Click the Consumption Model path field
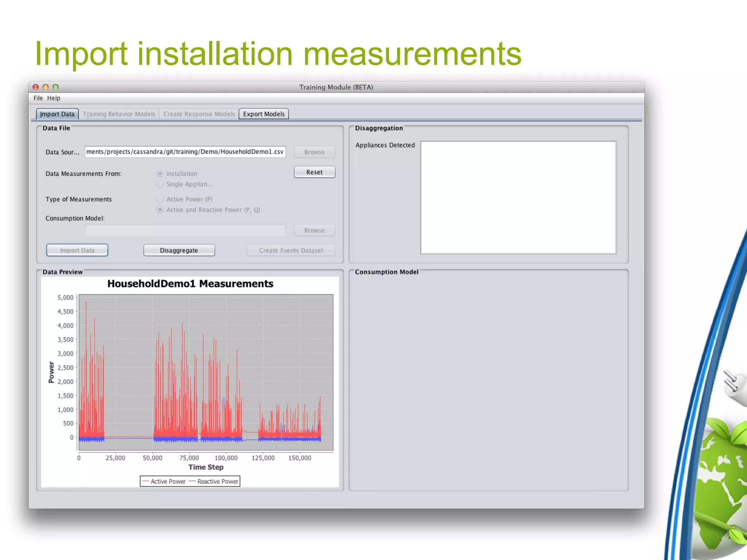The height and width of the screenshot is (560, 747). [185, 230]
